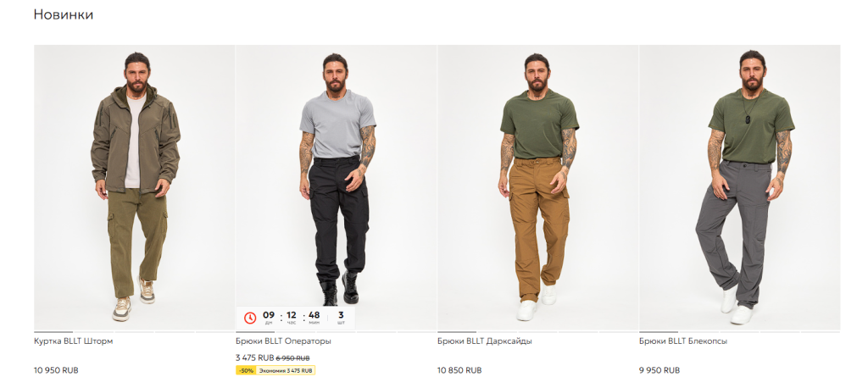Click the Новинки section heading

point(63,15)
